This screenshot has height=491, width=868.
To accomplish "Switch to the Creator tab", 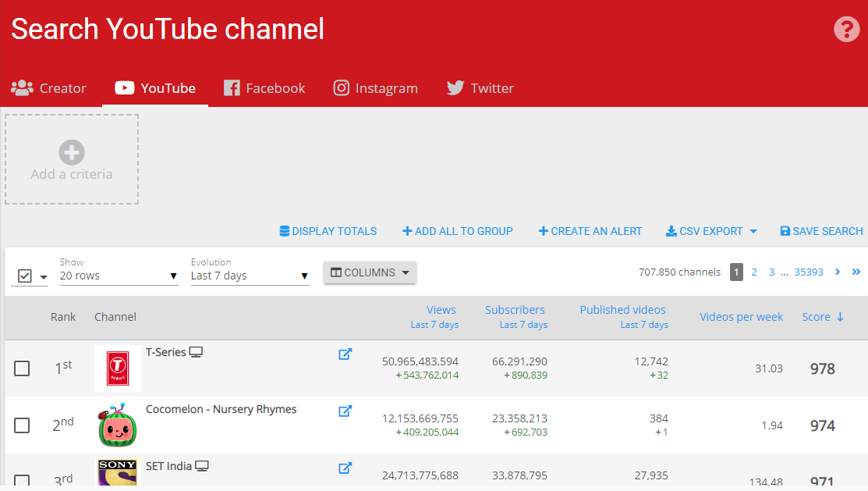I will tap(48, 88).
